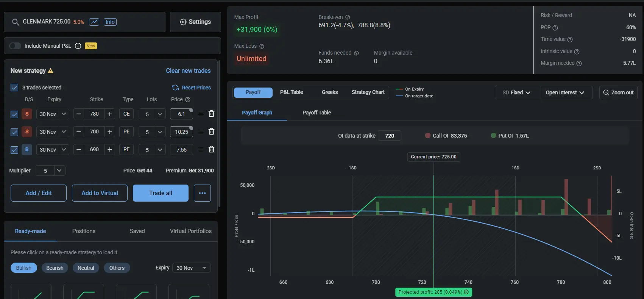
Task: Switch to Strategy Chart tab
Action: tap(368, 92)
